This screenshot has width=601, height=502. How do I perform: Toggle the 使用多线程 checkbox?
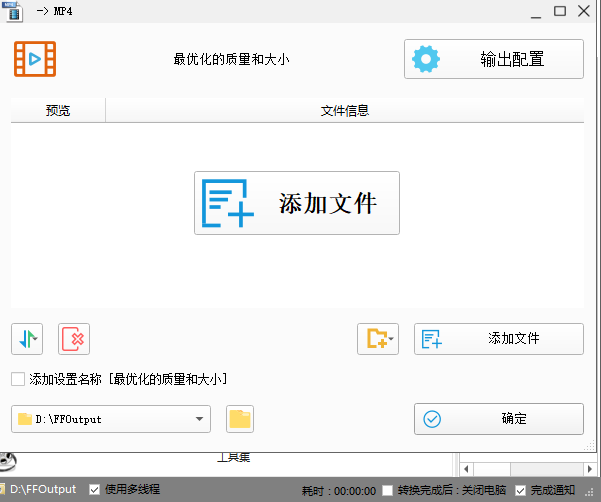pyautogui.click(x=94, y=489)
